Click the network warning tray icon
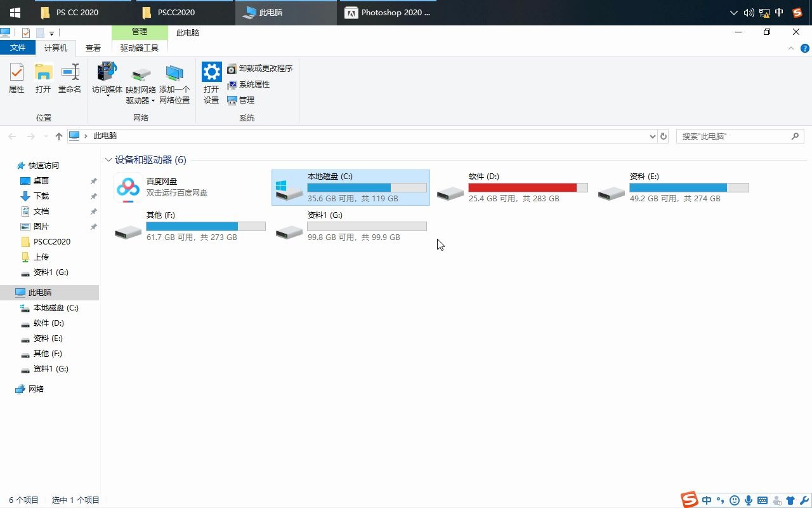Screen dimensions: 812x508 (764, 13)
